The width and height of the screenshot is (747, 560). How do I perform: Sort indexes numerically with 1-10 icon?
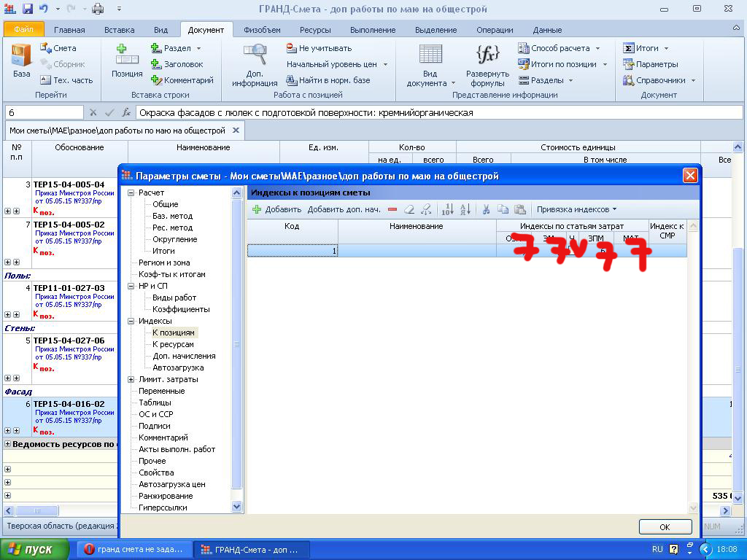pyautogui.click(x=447, y=209)
